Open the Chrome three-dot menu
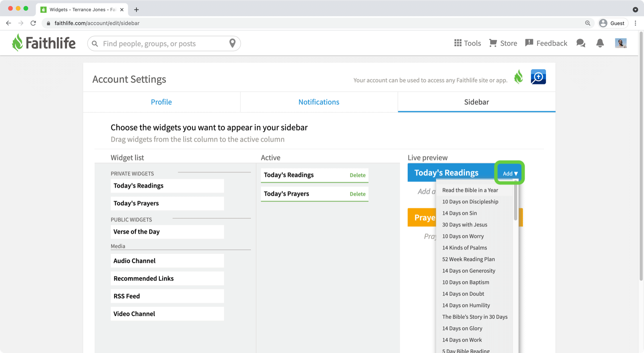Image resolution: width=644 pixels, height=353 pixels. point(636,23)
